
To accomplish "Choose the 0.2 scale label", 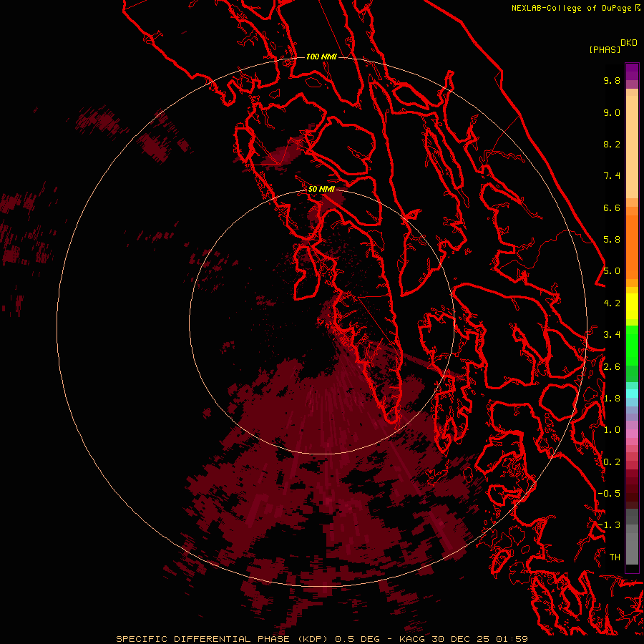I will (612, 462).
